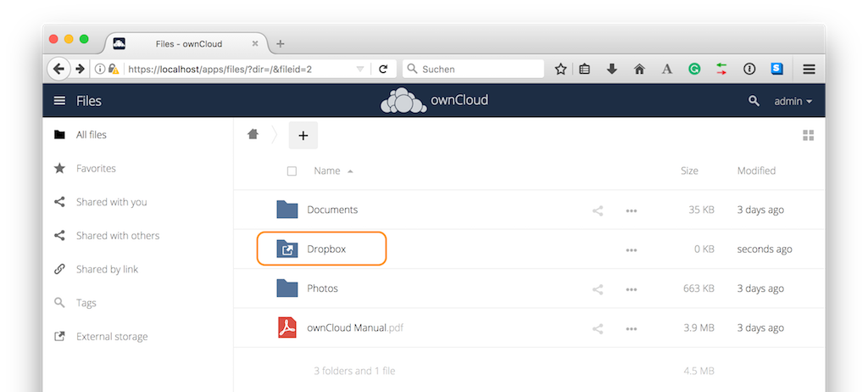
Task: Click the site info icon in address bar
Action: tap(100, 69)
